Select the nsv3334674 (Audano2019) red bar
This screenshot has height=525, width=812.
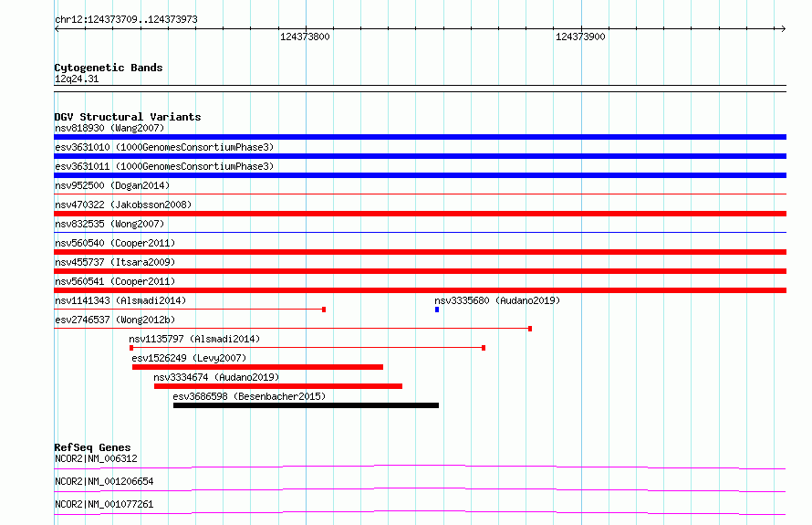tap(278, 386)
